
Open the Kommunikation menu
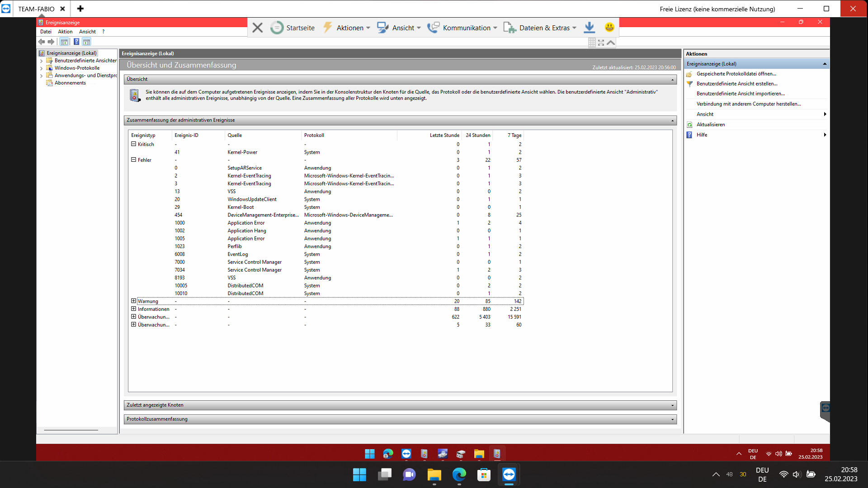tap(466, 28)
